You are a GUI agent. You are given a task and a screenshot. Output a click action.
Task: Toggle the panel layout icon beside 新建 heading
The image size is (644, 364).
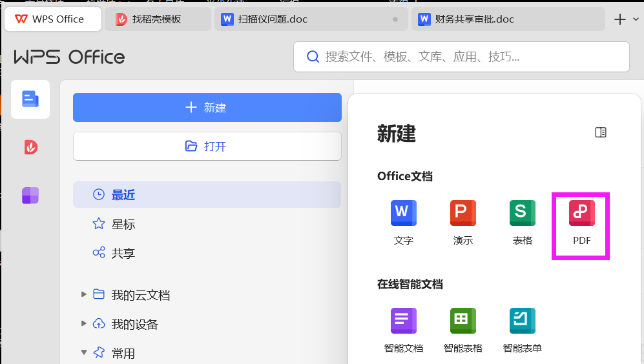click(601, 132)
